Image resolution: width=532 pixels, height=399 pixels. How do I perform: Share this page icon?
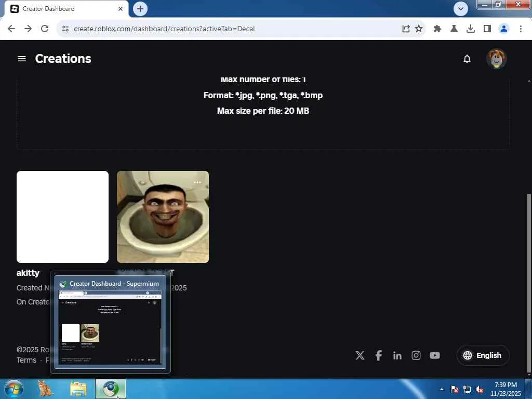pos(406,29)
